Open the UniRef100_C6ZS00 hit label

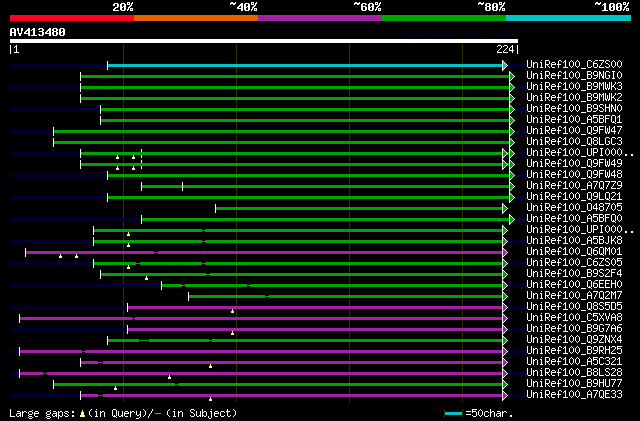click(574, 64)
